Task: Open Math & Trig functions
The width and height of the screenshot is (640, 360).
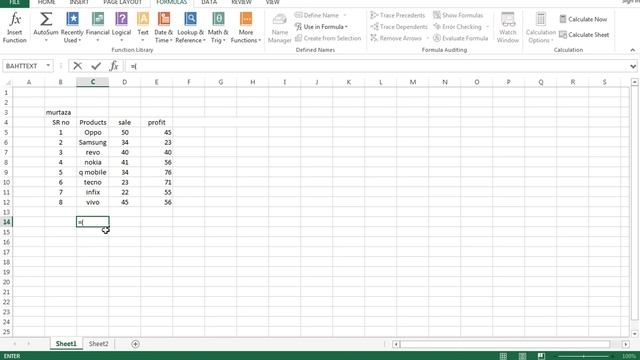Action: pyautogui.click(x=218, y=27)
